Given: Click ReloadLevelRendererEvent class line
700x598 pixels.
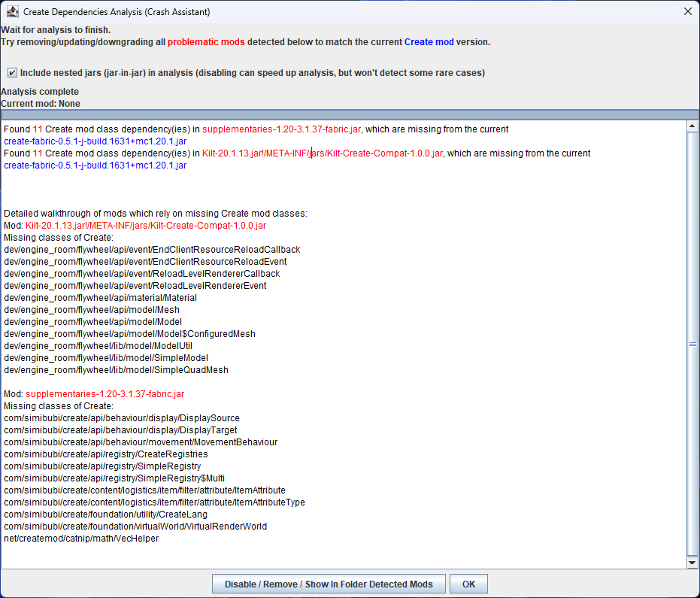Looking at the screenshot, I should [135, 286].
